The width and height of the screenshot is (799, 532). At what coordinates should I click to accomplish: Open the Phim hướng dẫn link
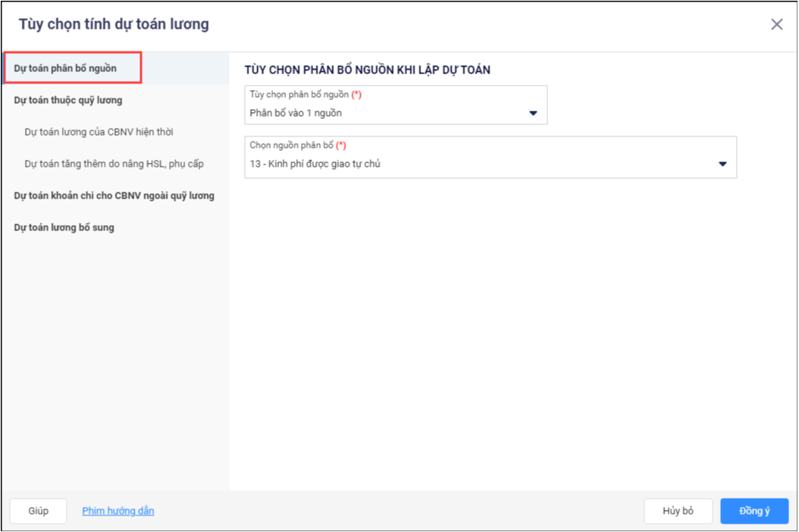click(x=118, y=511)
